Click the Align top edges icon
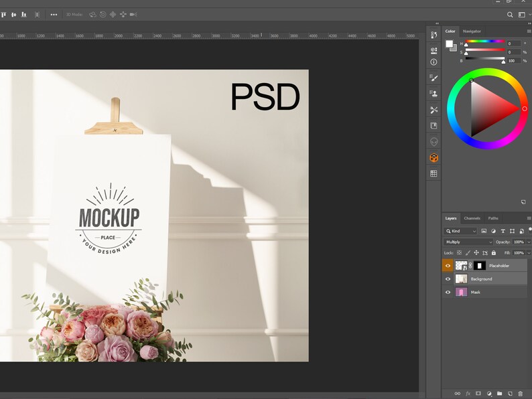532x399 pixels. click(x=3, y=15)
